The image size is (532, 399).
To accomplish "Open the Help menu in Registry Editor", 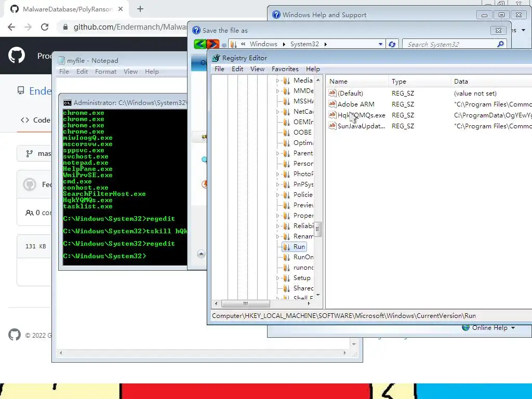I will [x=313, y=69].
